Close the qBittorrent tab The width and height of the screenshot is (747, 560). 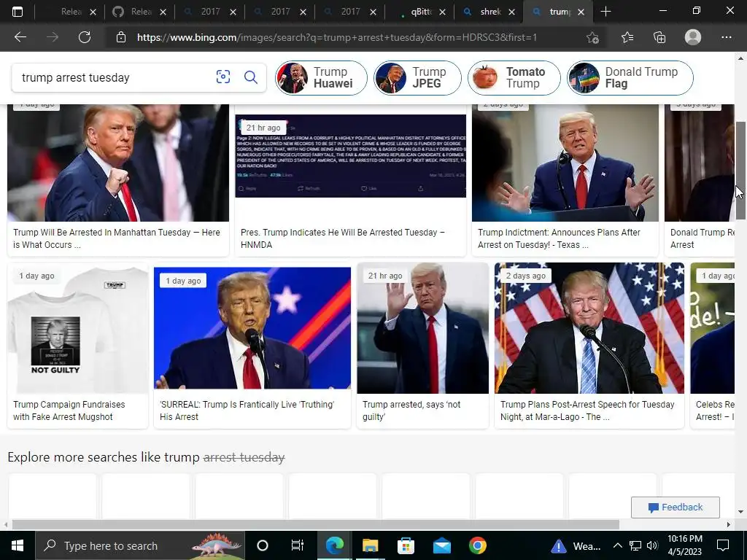coord(442,12)
